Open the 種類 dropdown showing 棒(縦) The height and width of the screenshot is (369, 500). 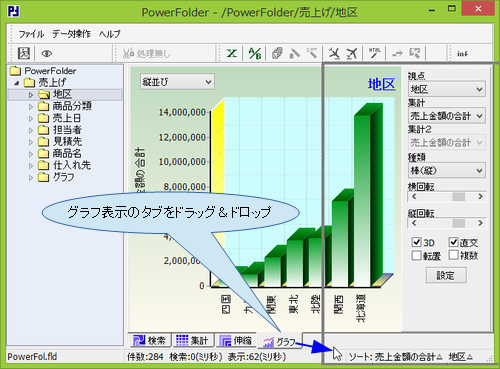(446, 171)
